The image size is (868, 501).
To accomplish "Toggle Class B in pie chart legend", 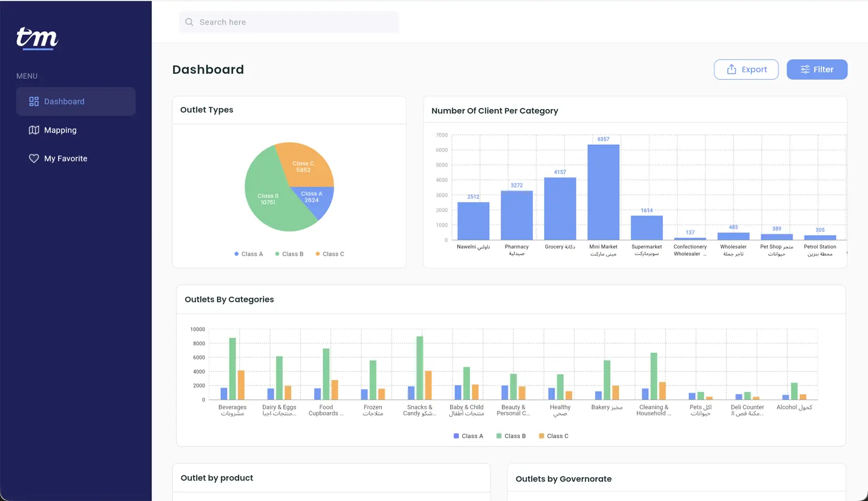I will click(x=289, y=254).
